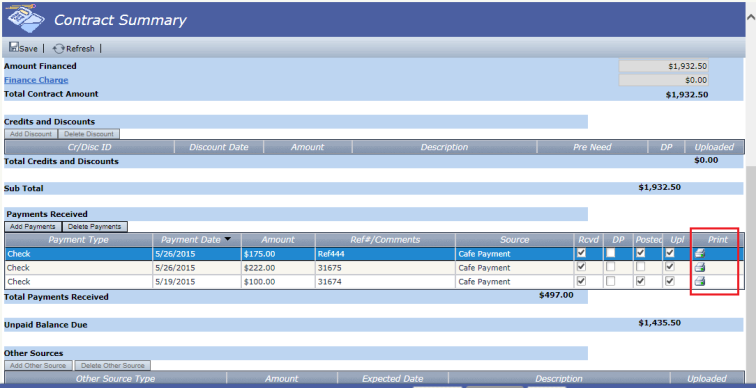Click the Pre Need column header
Viewport: 756px width, 388px height.
592,147
